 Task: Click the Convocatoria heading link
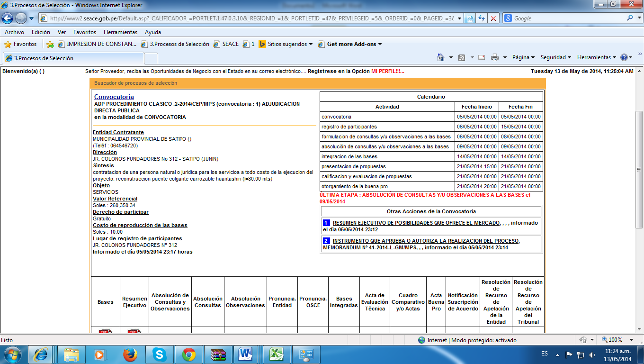point(114,97)
